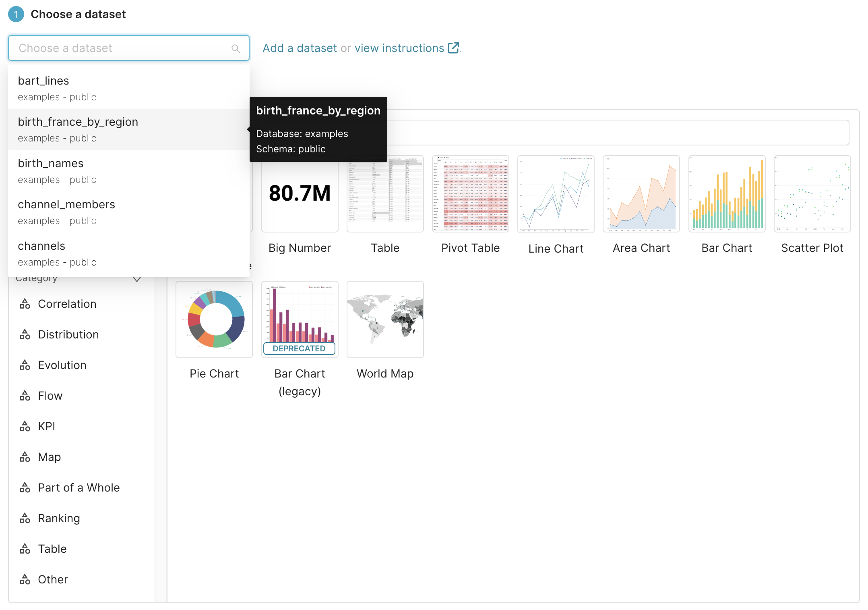The width and height of the screenshot is (868, 610).
Task: Filter charts by the Correlation category
Action: [67, 304]
